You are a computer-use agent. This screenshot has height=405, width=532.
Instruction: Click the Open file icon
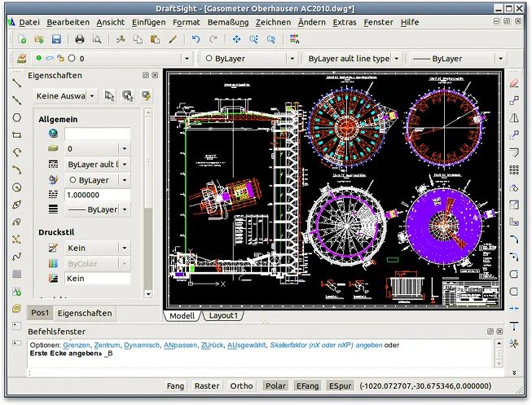tap(39, 39)
